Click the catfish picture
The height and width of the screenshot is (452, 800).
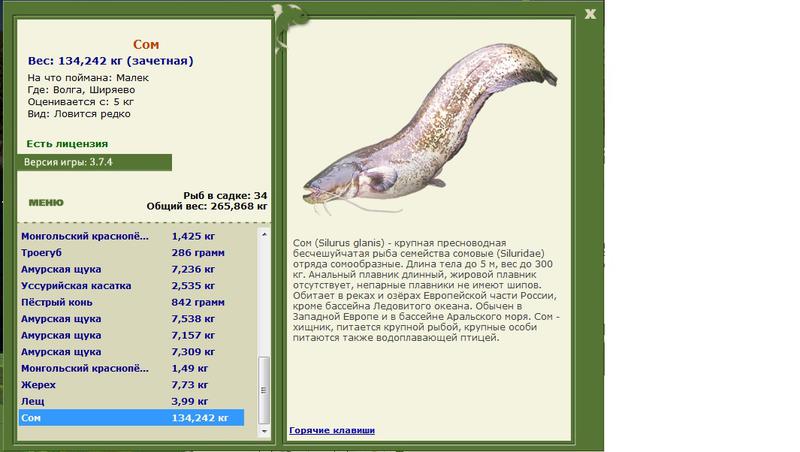coord(430,128)
